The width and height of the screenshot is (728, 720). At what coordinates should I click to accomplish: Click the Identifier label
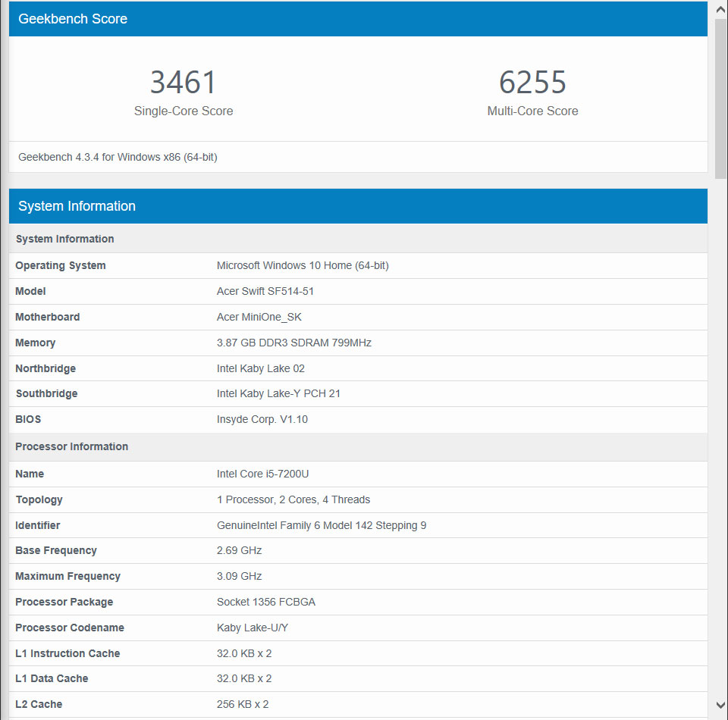(x=38, y=525)
